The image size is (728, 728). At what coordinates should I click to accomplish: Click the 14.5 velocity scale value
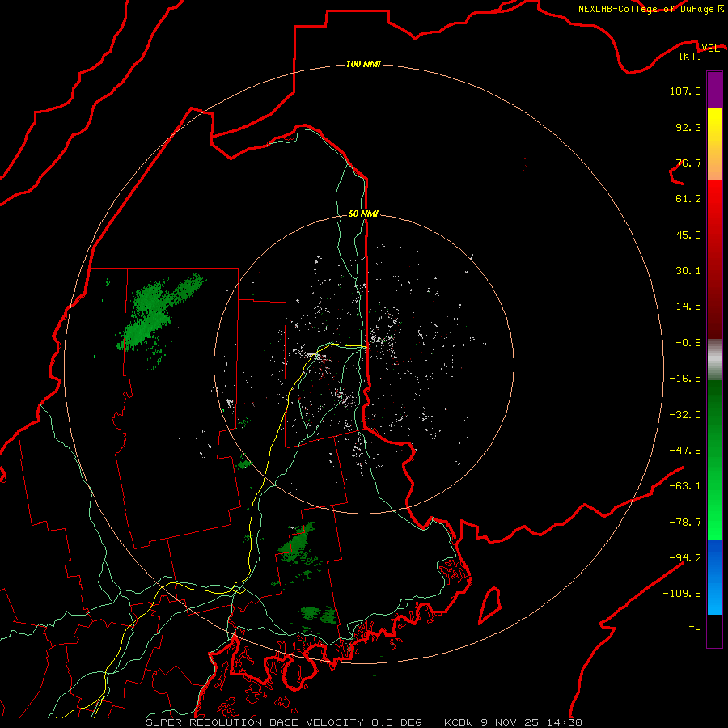click(688, 307)
